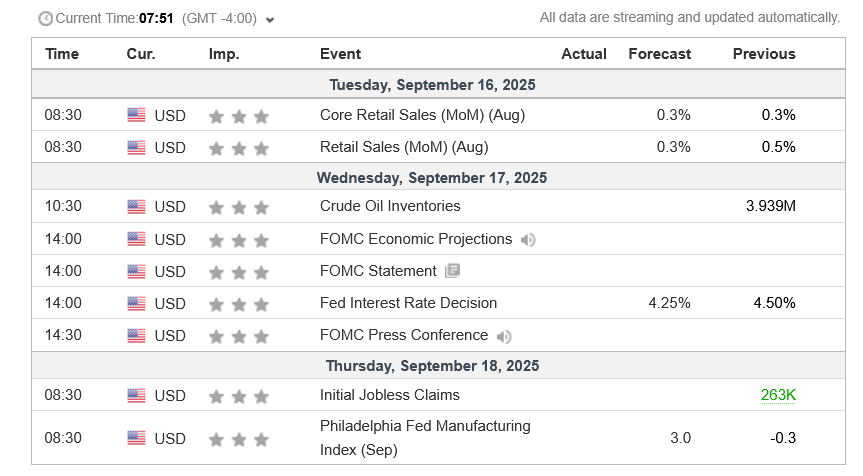863x476 pixels.
Task: Click the US flag in Crude Oil Inventories row
Action: pyautogui.click(x=136, y=207)
